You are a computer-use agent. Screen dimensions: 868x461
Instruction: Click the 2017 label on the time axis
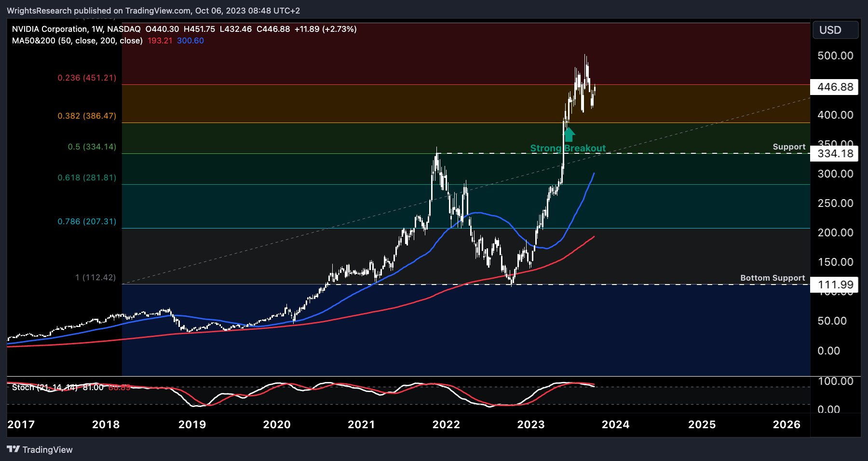[21, 424]
